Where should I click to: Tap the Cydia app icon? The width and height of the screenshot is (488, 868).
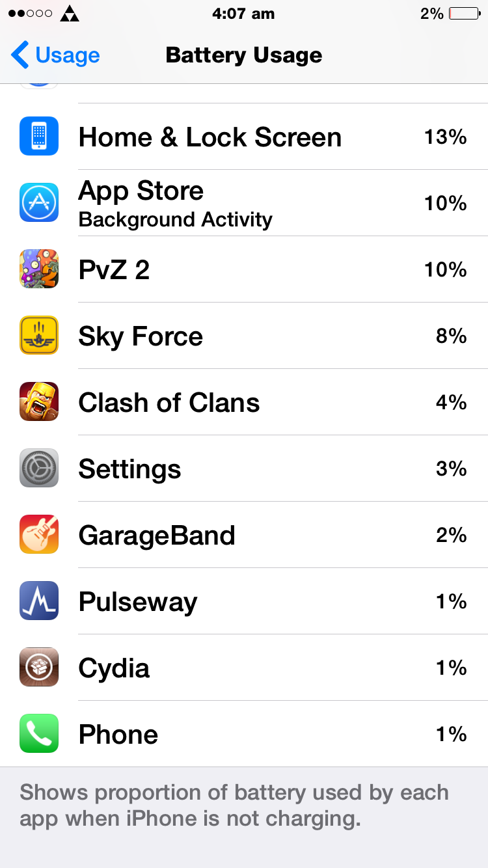click(39, 667)
